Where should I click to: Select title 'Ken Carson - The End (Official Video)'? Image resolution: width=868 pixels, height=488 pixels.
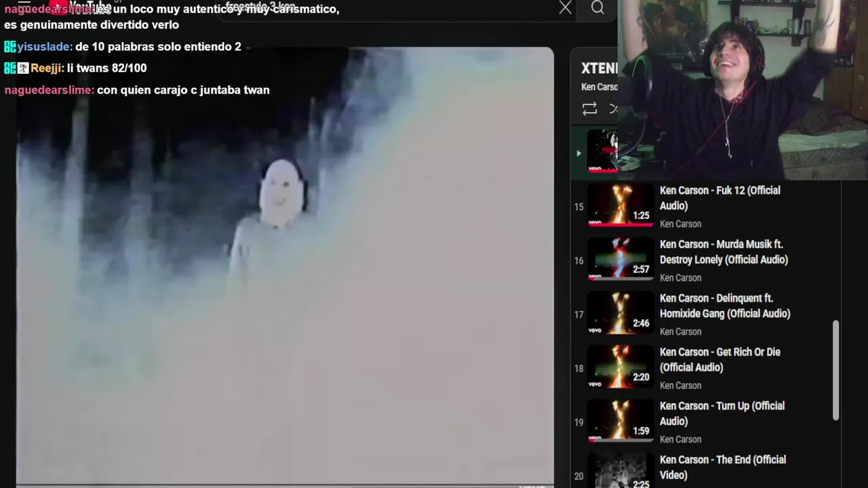(723, 467)
